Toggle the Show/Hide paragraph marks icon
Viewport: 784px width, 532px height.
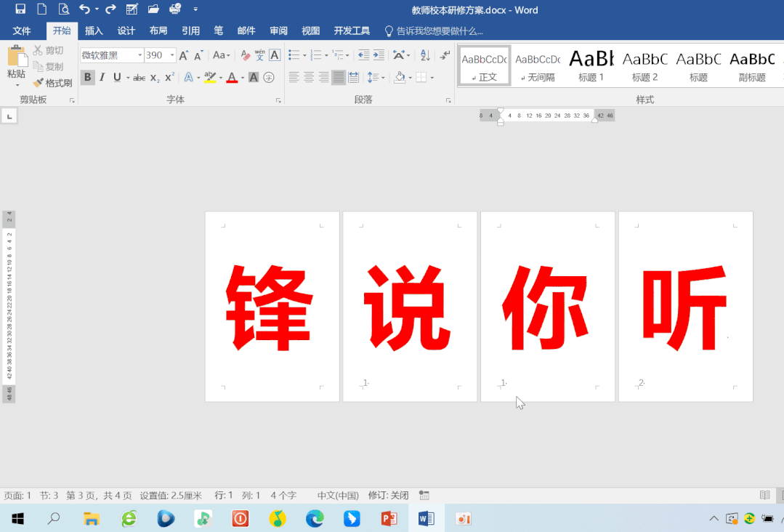[x=443, y=55]
